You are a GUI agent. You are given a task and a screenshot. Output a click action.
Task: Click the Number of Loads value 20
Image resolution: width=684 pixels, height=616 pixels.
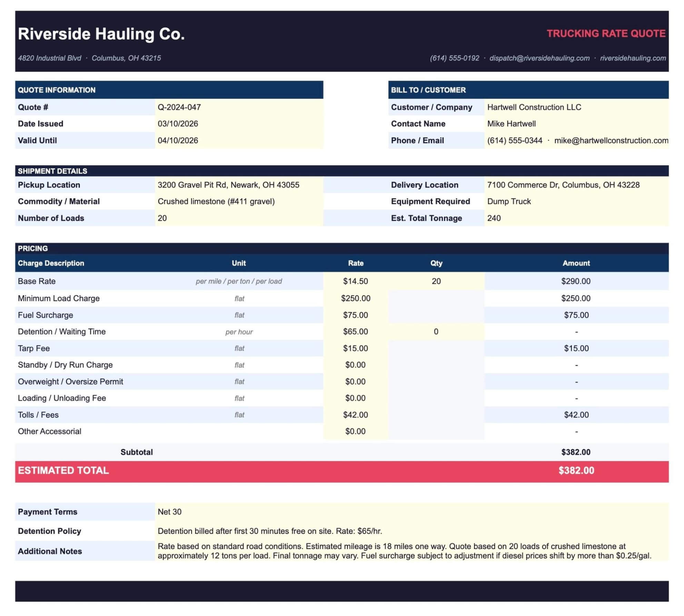(161, 218)
